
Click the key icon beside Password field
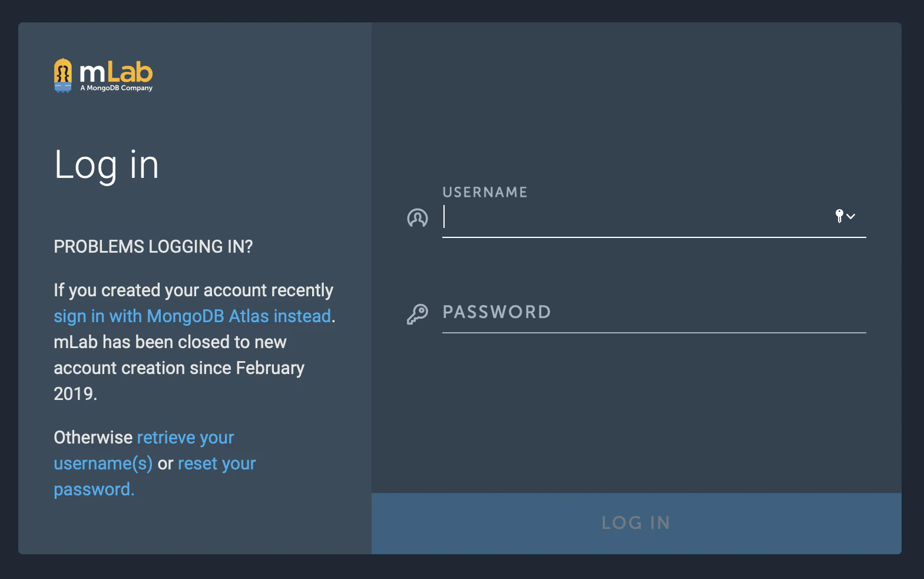418,314
